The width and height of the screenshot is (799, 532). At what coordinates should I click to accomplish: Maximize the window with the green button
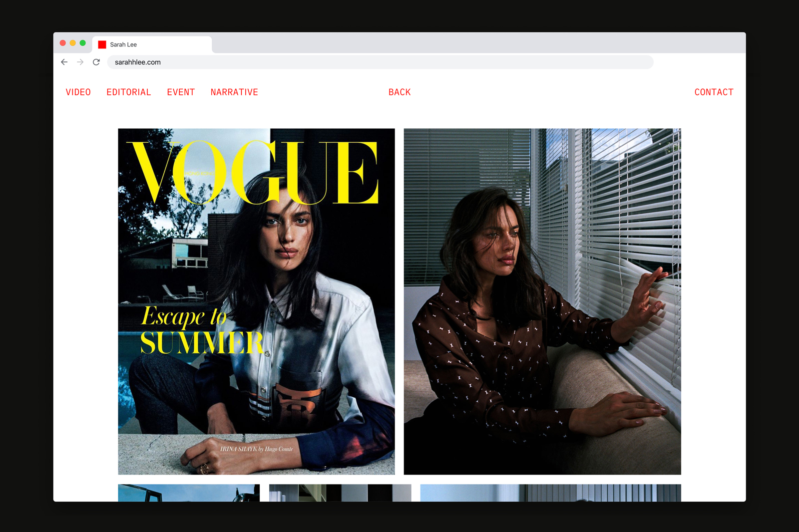[83, 43]
